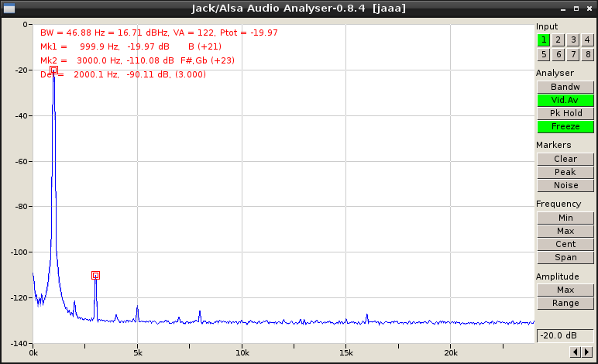Click the Bandw analyser button
This screenshot has height=364, width=598.
point(565,87)
